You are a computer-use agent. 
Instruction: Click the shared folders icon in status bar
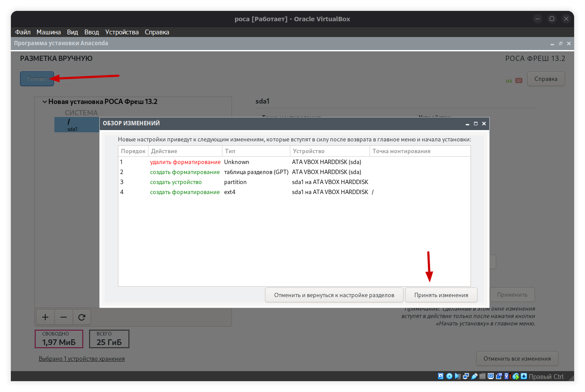click(482, 376)
